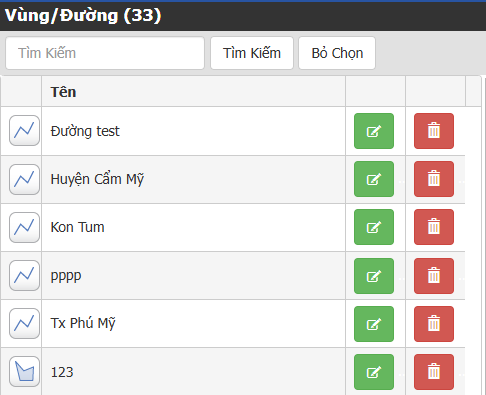Image resolution: width=486 pixels, height=395 pixels.
Task: Click the edit icon for Đường test
Action: pyautogui.click(x=374, y=131)
